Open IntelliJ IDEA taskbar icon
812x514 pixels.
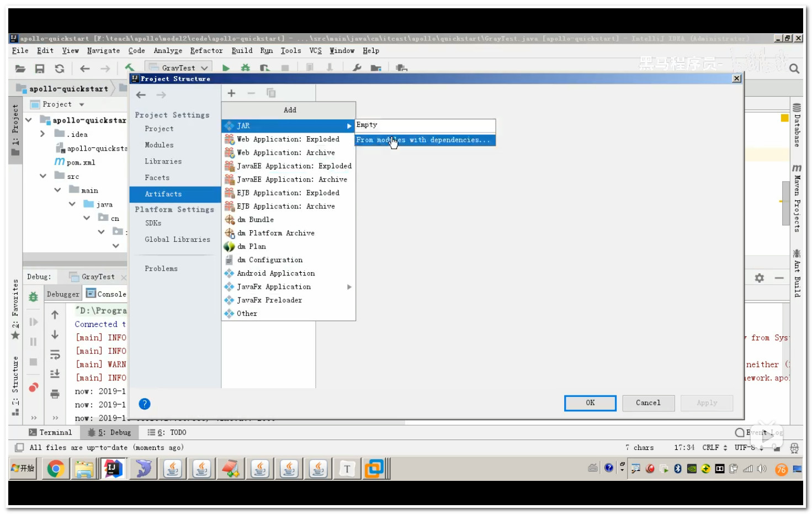tap(113, 469)
